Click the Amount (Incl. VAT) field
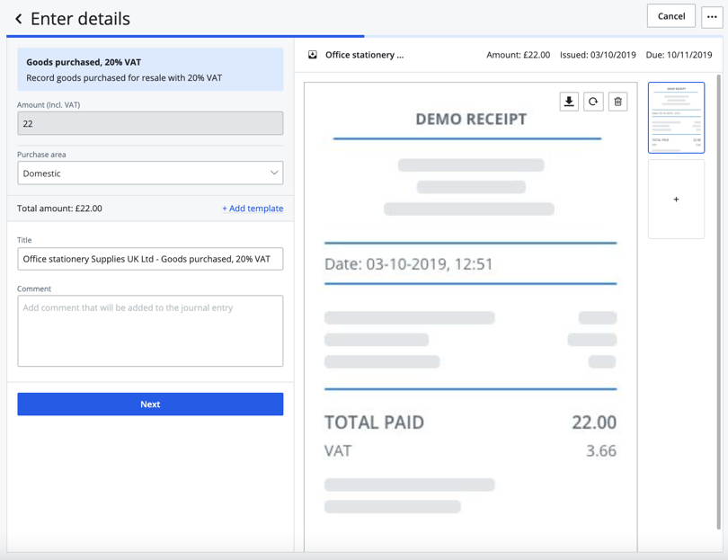The image size is (728, 560). pos(149,123)
